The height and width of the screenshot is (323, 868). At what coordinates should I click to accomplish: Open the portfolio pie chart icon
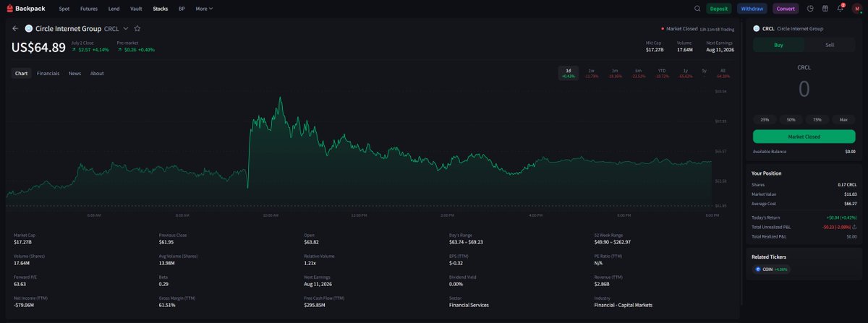810,9
